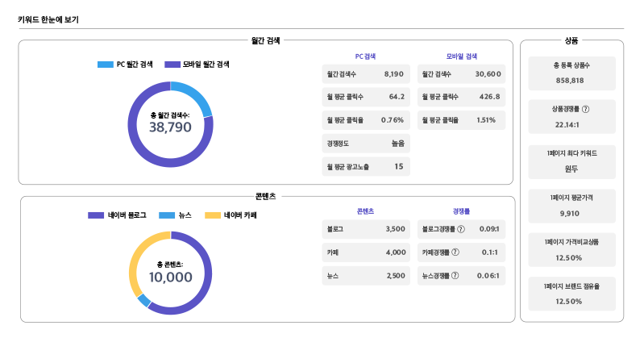Toggle the 네이버 블로그 legend swatch

click(x=96, y=215)
